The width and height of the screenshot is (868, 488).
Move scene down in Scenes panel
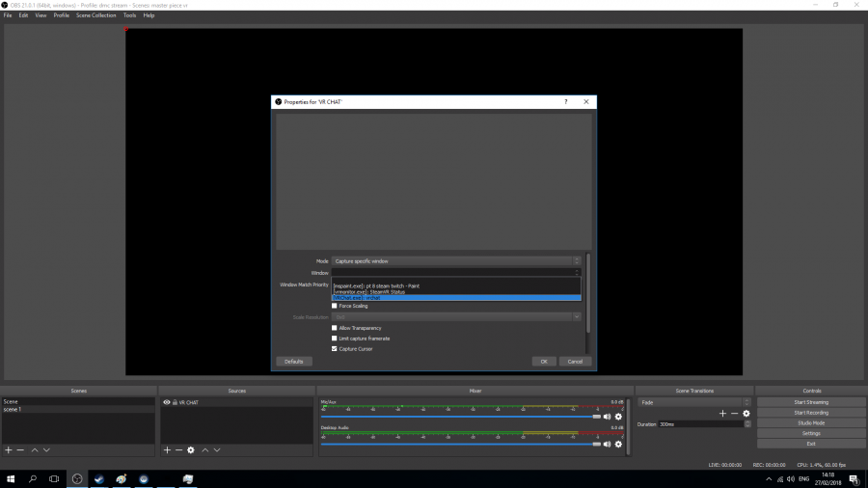coord(46,449)
